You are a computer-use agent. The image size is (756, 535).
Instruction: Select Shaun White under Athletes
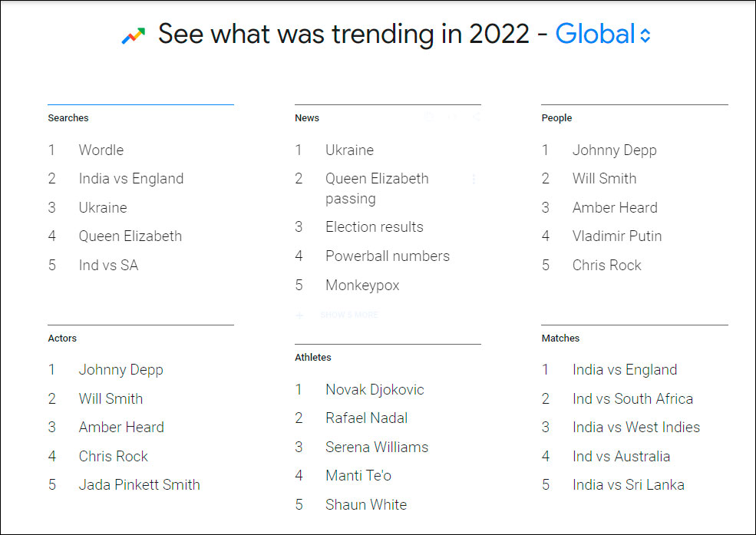pos(365,504)
